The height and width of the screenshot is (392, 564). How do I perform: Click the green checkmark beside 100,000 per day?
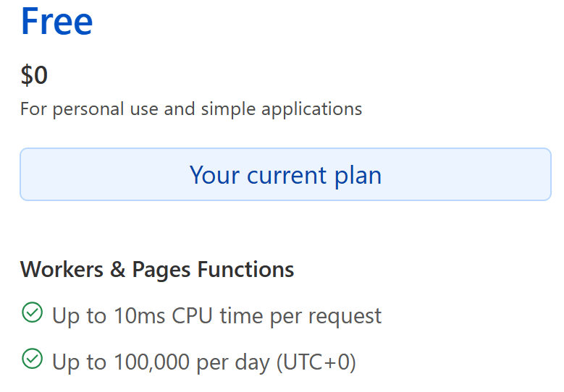pos(32,359)
